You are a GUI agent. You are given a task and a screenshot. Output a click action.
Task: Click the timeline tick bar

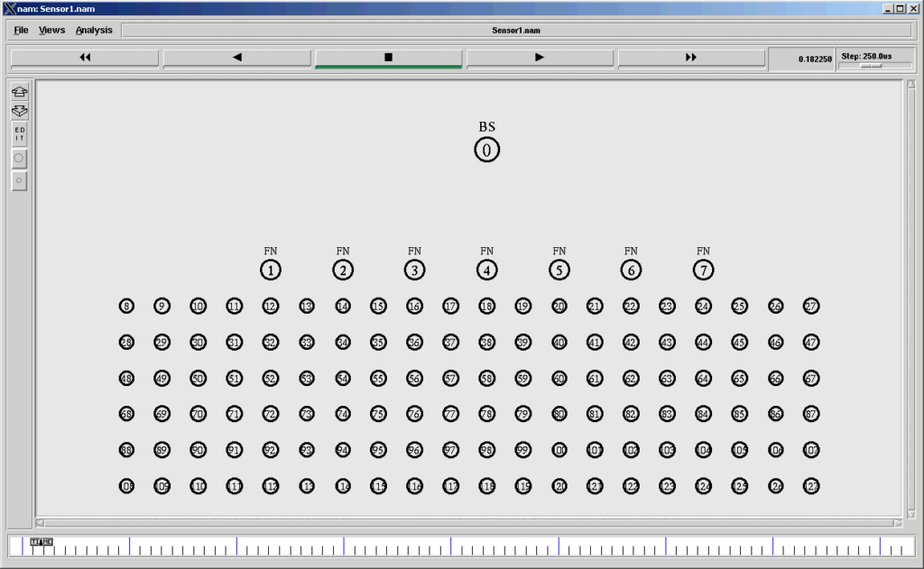point(463,546)
